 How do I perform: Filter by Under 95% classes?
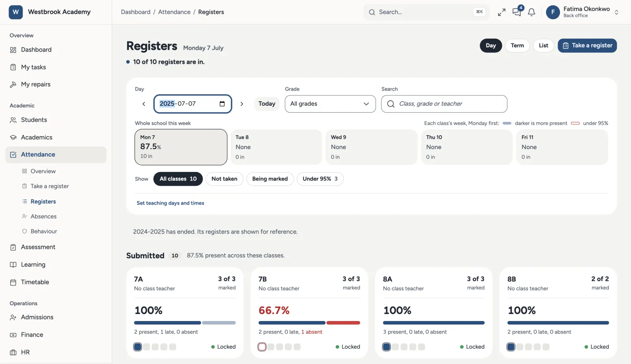point(320,179)
